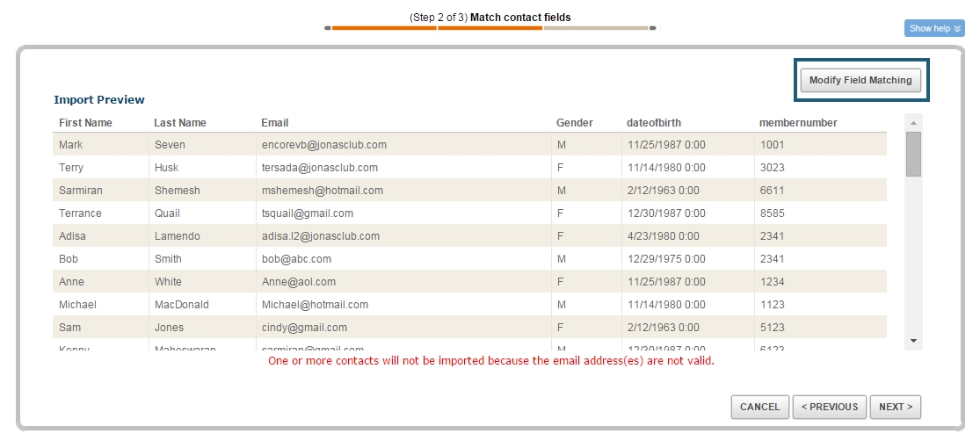Select Michael MacDonald's member number 1123
The height and width of the screenshot is (448, 980).
click(773, 305)
